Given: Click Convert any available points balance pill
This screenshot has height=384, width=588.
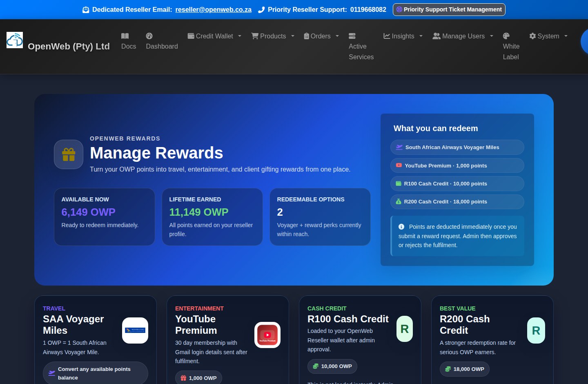Looking at the screenshot, I should (x=96, y=373).
